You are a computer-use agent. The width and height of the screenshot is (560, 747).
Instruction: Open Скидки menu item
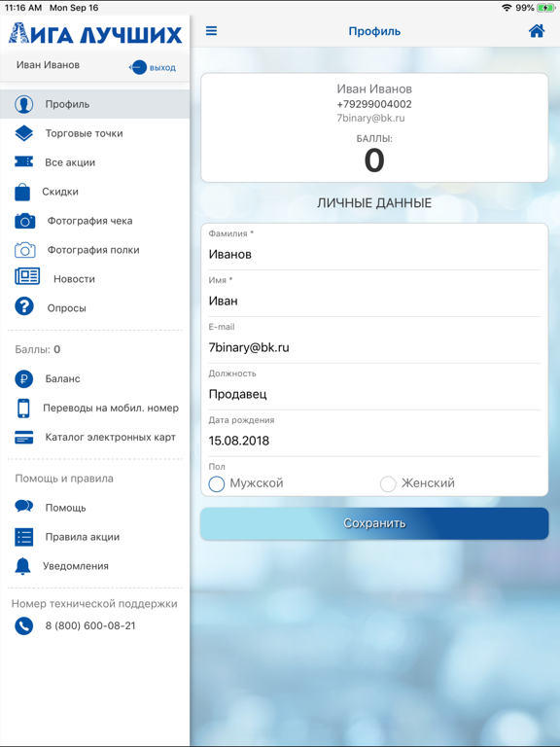point(94,192)
